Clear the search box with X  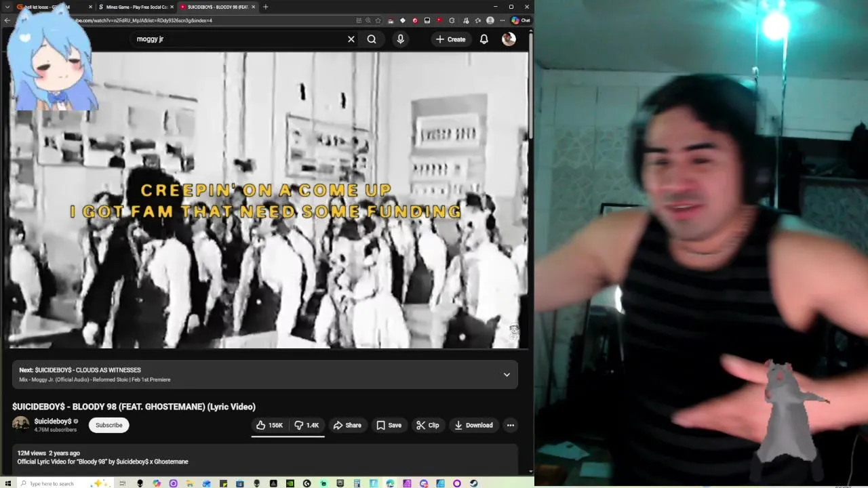pos(351,39)
